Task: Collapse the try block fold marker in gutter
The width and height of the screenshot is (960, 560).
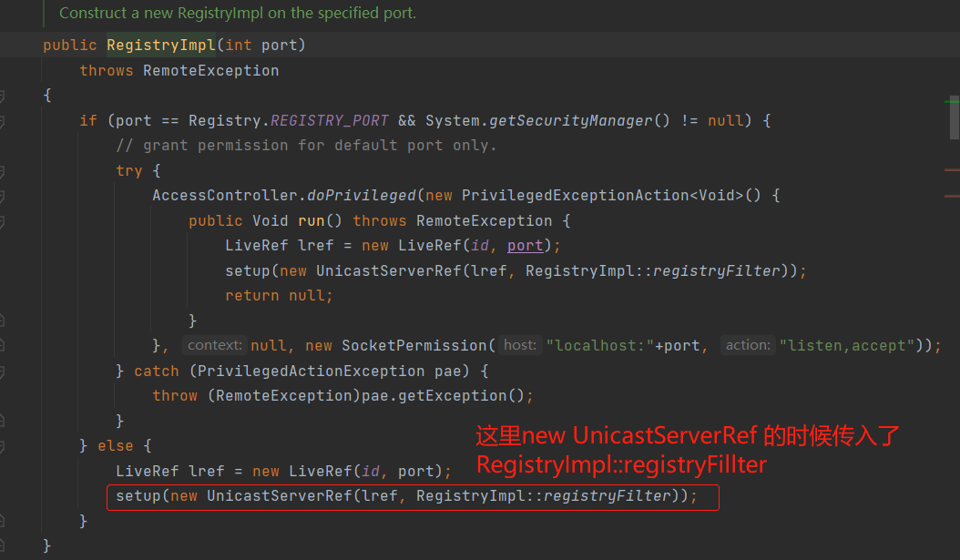Action: [2, 171]
